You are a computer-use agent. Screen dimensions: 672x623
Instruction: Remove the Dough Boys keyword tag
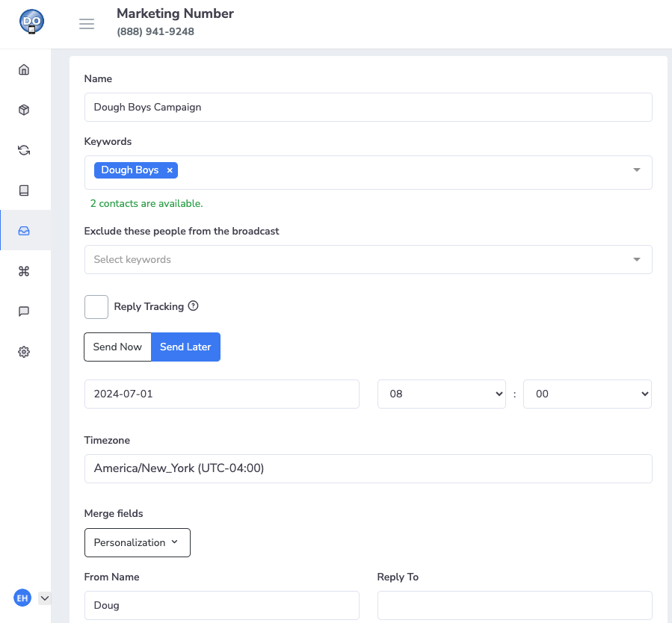point(170,170)
